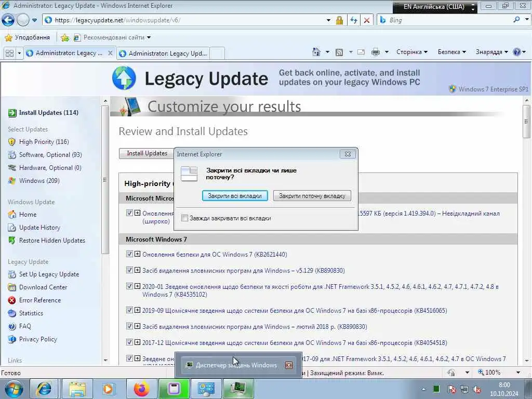Click Install Updates (114) in sidebar
The height and width of the screenshot is (399, 532).
[x=48, y=113]
